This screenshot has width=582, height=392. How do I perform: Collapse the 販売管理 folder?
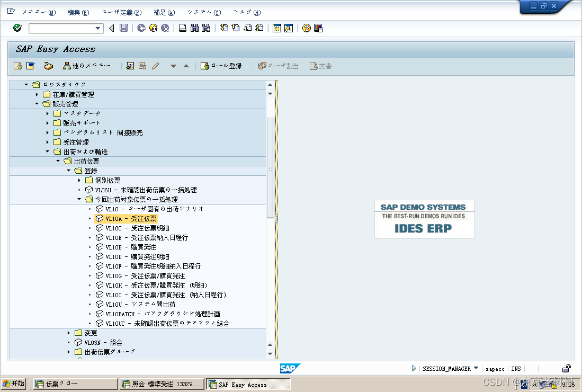(x=37, y=104)
